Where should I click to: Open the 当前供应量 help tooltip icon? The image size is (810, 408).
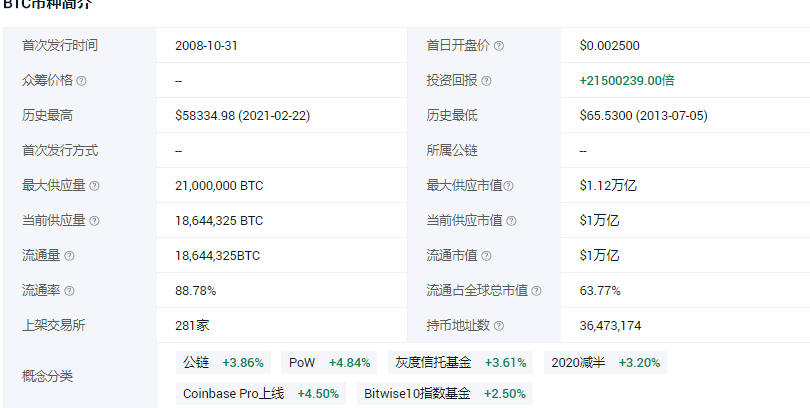coord(94,221)
